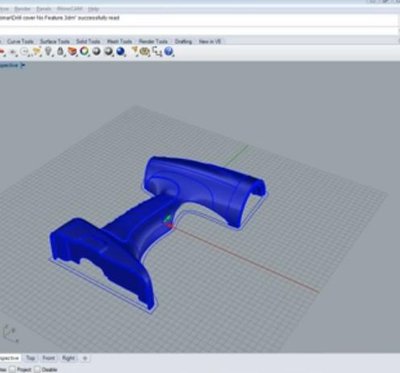400x373 pixels.
Task: Click the orange layered box icon
Action: click(72, 51)
